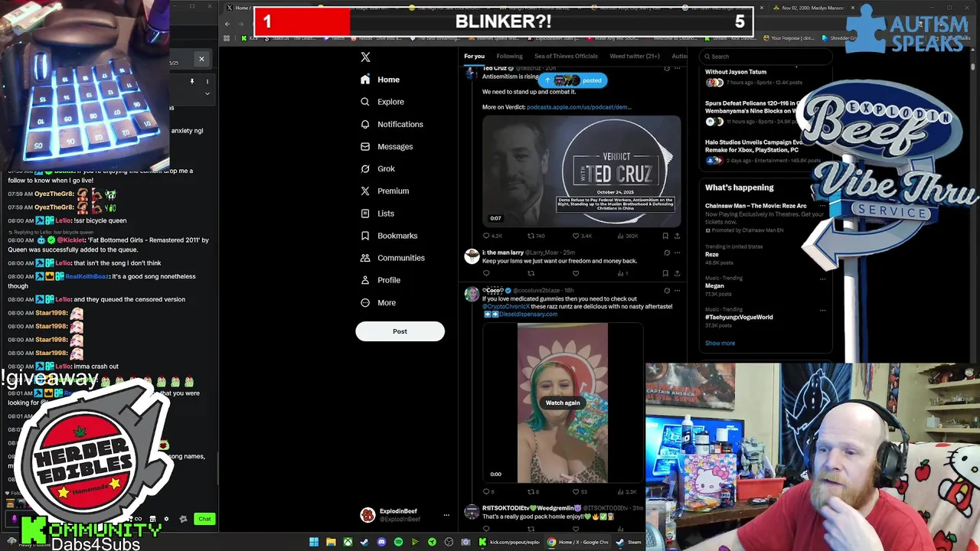
Task: Click Watch again on Coco video
Action: click(563, 403)
